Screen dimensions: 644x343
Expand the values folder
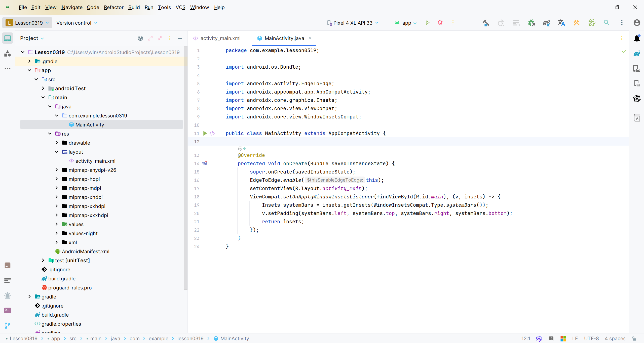coord(57,224)
